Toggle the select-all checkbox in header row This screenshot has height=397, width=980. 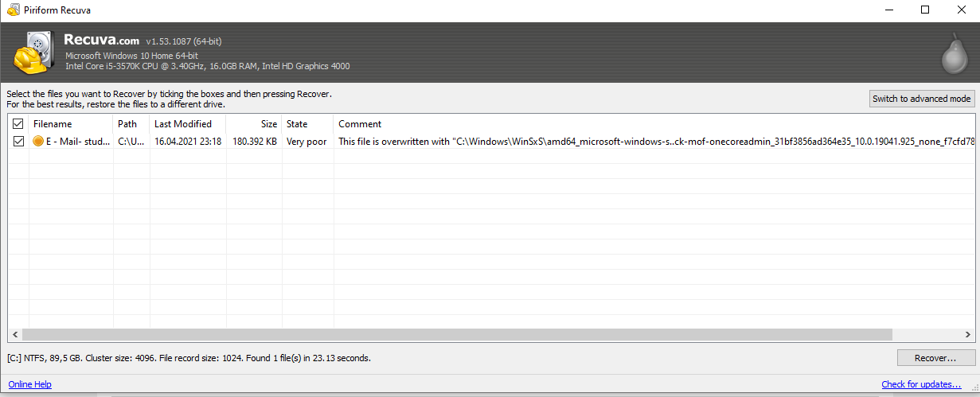coord(18,124)
